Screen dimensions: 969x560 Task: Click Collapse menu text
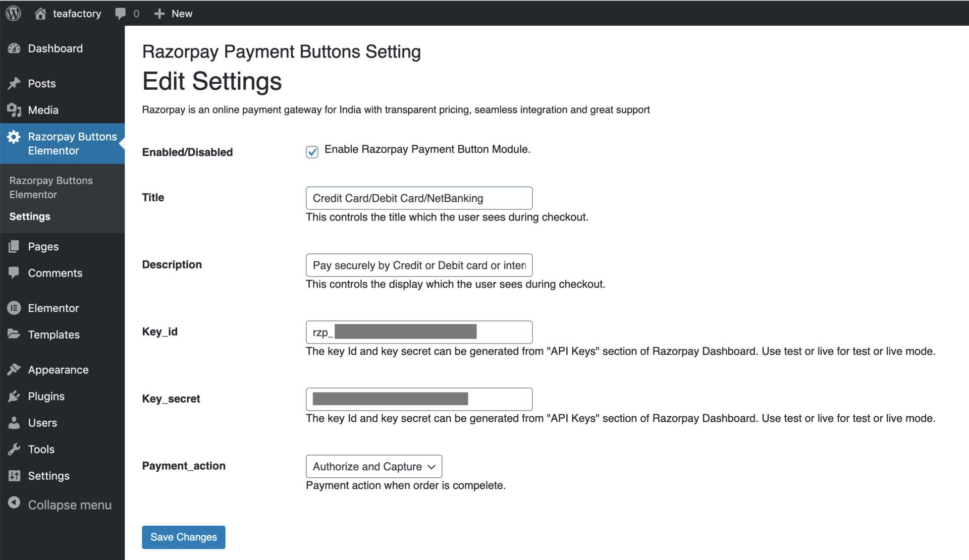tap(70, 505)
